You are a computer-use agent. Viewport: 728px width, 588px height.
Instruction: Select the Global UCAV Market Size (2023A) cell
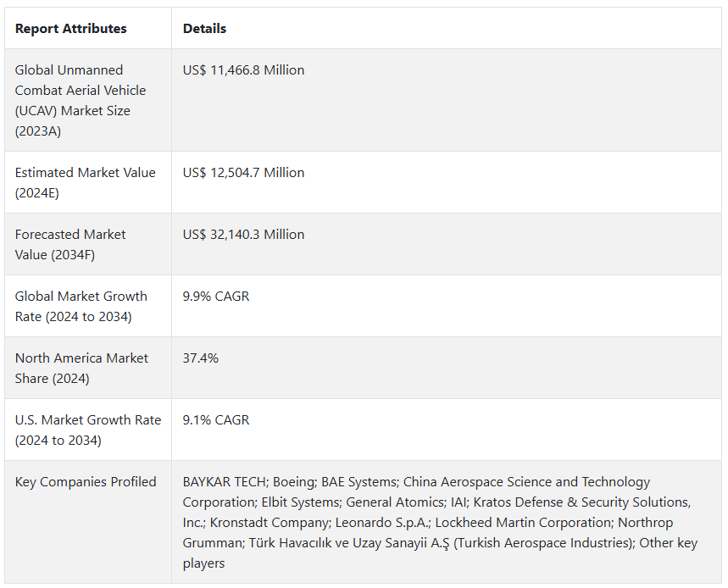pyautogui.click(x=81, y=100)
